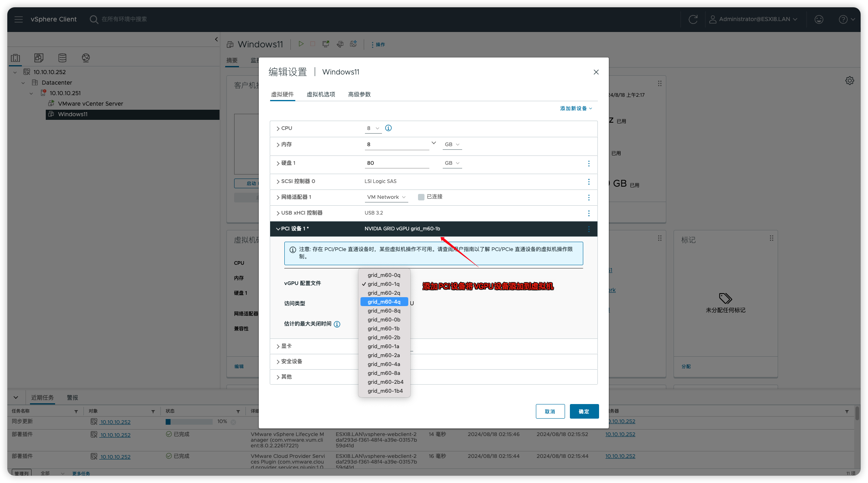The height and width of the screenshot is (483, 868).
Task: Collapse the PCI device 1 section
Action: point(278,229)
